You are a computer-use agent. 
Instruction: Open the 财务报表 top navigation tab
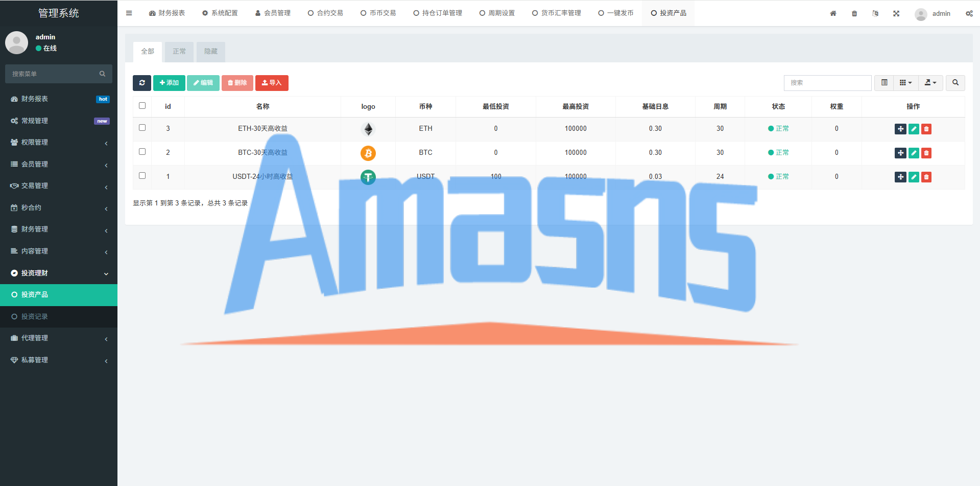(x=167, y=13)
